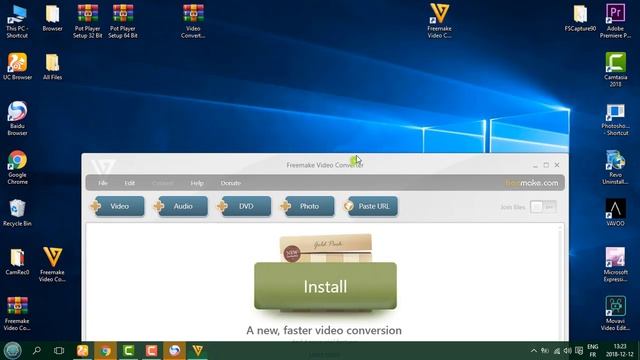Open the Help menu in Freemake
The width and height of the screenshot is (640, 360).
pyautogui.click(x=197, y=183)
